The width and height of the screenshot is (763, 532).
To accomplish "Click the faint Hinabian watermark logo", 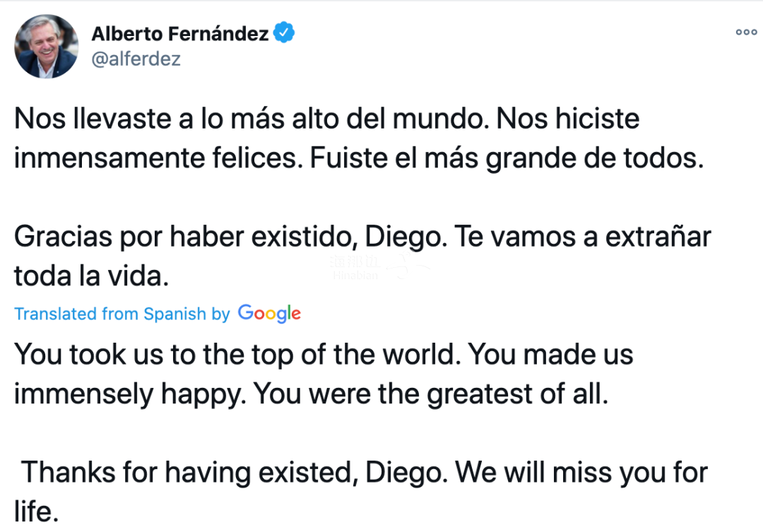I will [379, 268].
